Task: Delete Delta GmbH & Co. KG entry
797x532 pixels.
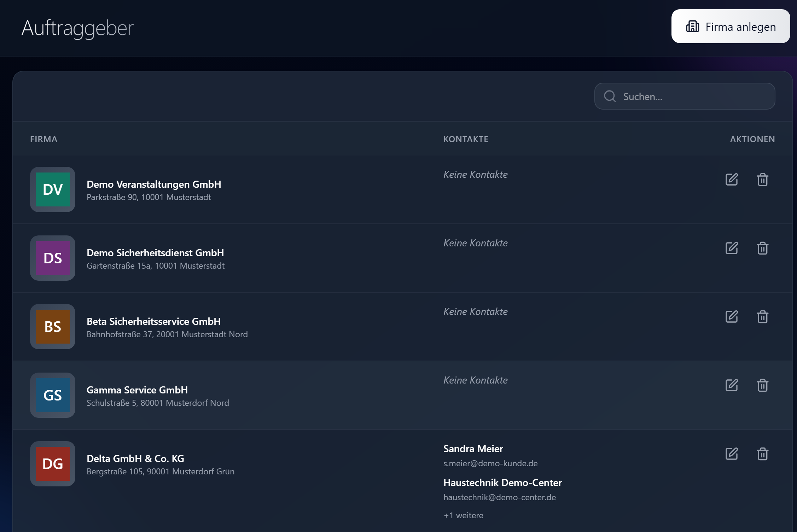Action: [x=762, y=454]
